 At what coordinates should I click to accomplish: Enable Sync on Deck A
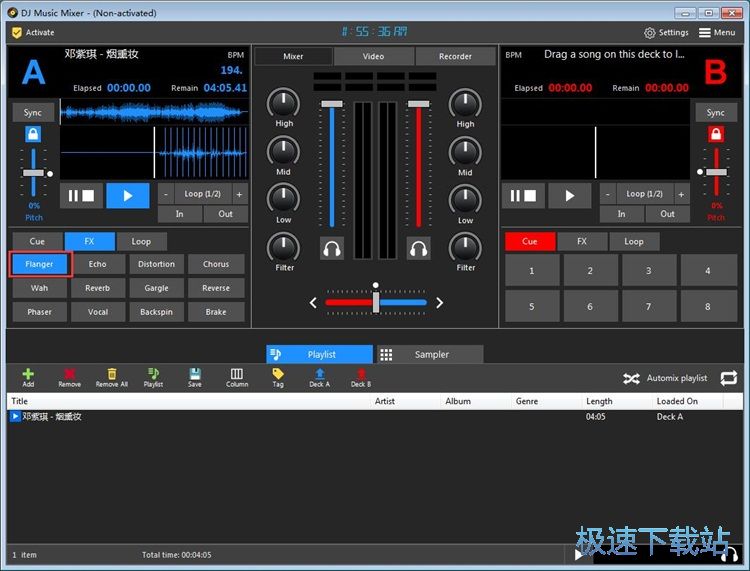(33, 113)
